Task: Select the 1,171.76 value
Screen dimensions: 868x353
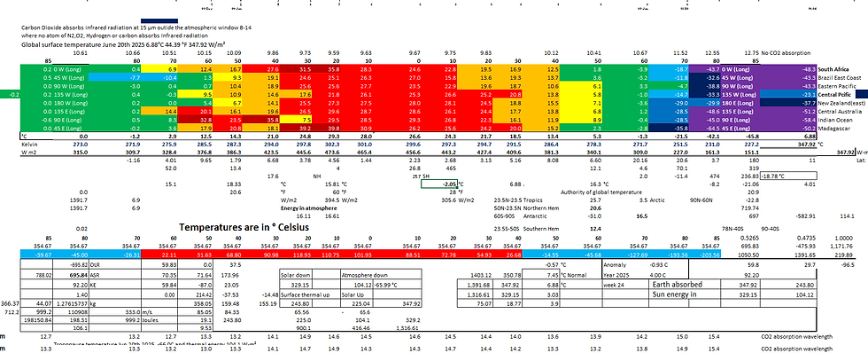Action: point(842,246)
